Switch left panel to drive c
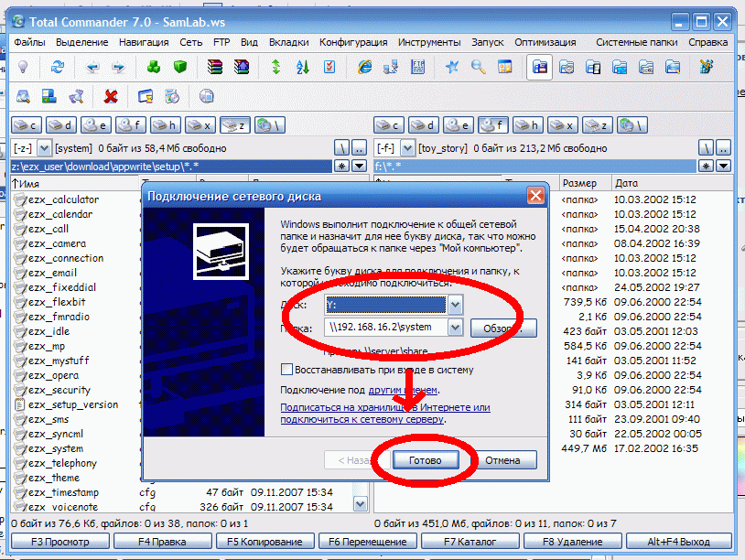 tap(27, 125)
